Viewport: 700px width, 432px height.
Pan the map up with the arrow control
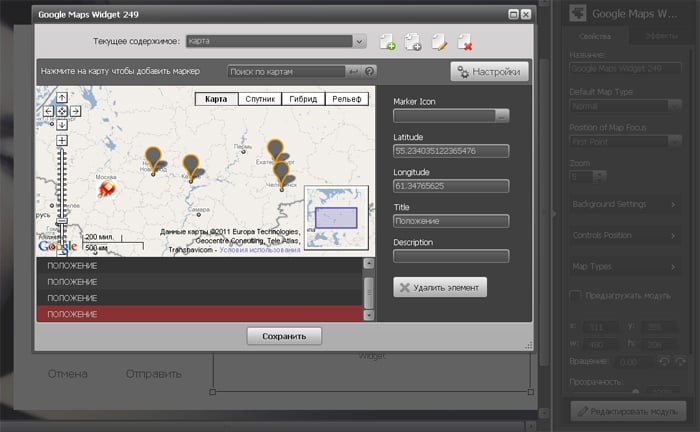(62, 98)
